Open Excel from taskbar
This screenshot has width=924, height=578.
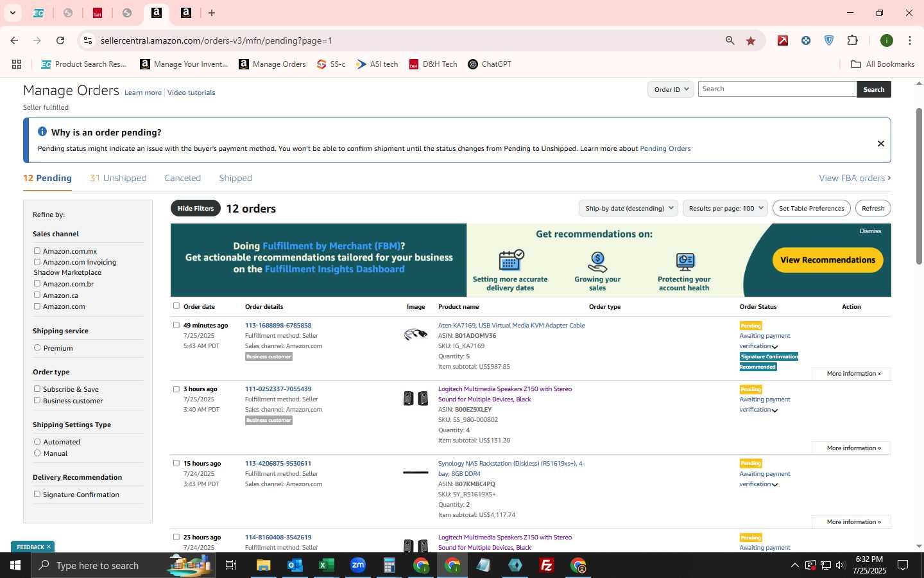[x=326, y=565]
